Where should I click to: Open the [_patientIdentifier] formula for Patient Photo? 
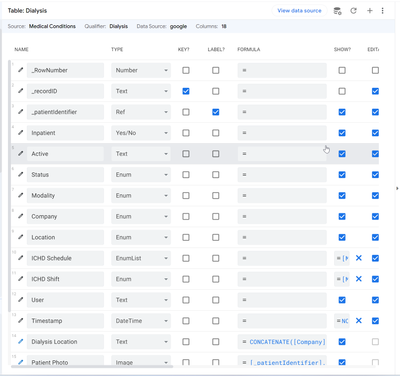tap(282, 361)
